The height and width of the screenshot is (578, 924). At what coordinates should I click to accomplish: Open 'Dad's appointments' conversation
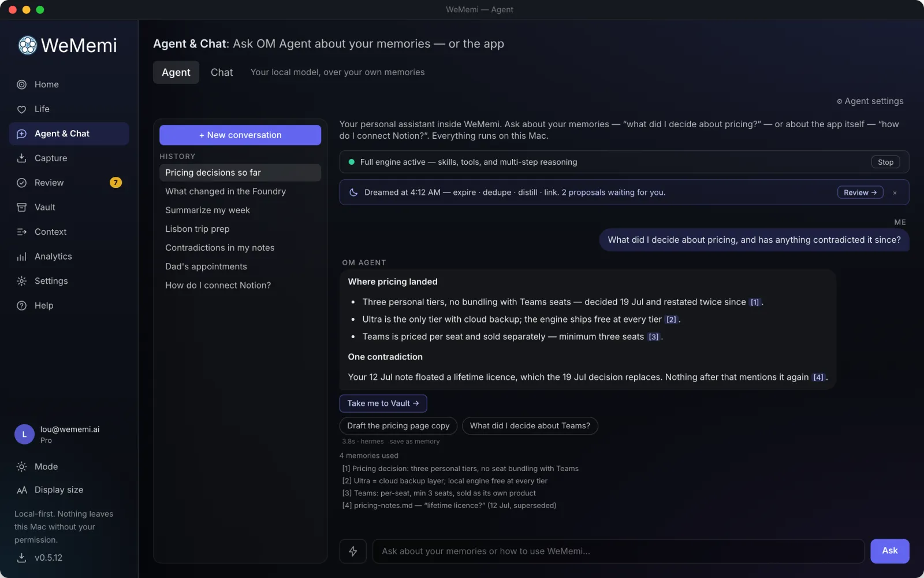[240, 266]
